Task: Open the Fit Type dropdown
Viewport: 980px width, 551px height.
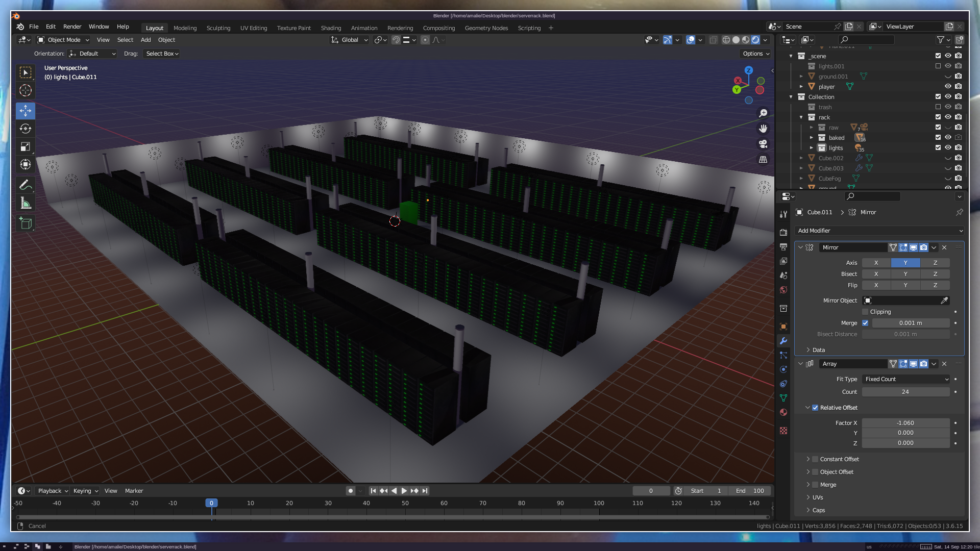Action: pos(905,379)
